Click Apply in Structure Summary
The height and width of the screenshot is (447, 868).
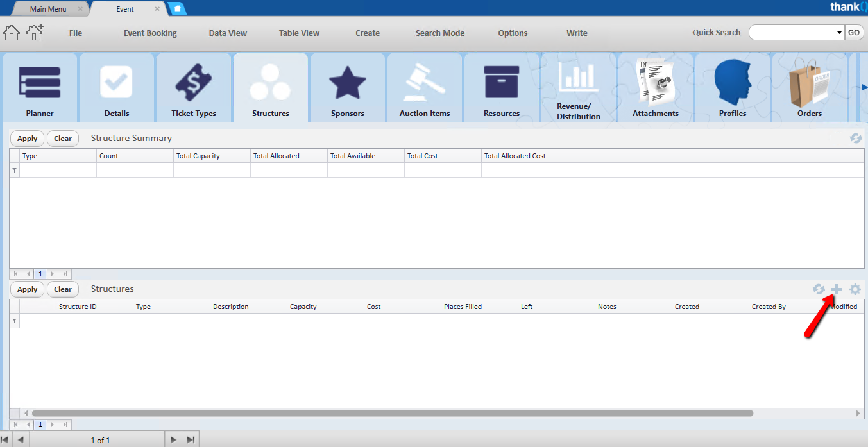point(28,139)
